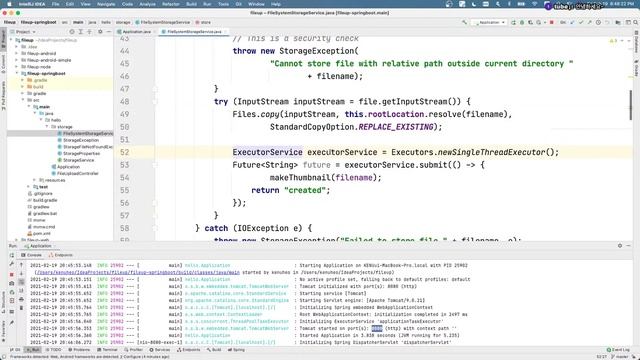The height and width of the screenshot is (360, 640).
Task: Open the TODO tool window
Action: [54, 350]
